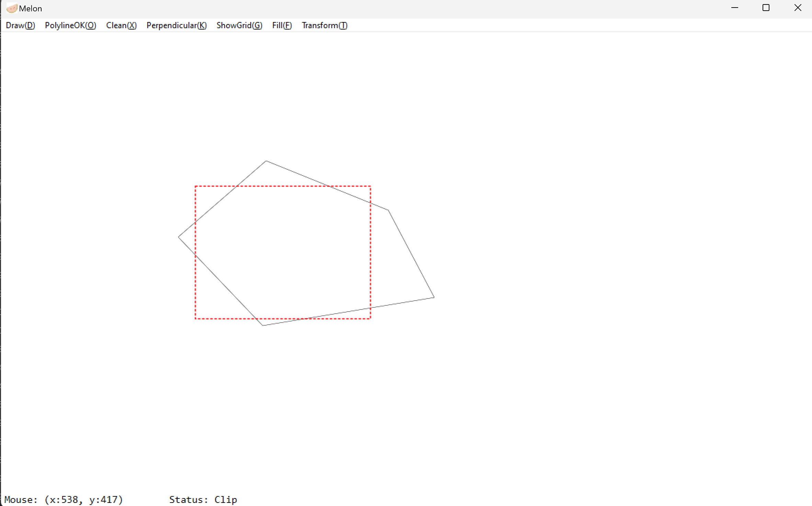The height and width of the screenshot is (506, 812).
Task: Click the top vertex of the polygon
Action: [266, 161]
